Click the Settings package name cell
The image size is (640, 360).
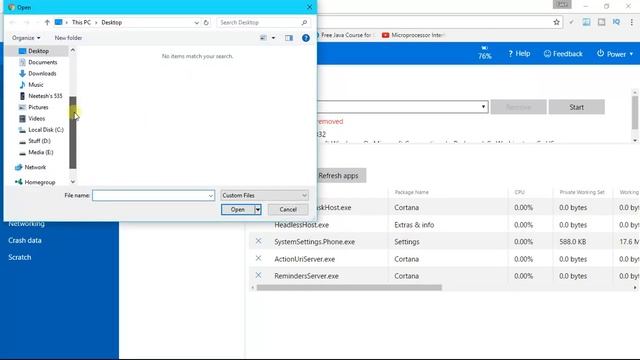tap(407, 242)
